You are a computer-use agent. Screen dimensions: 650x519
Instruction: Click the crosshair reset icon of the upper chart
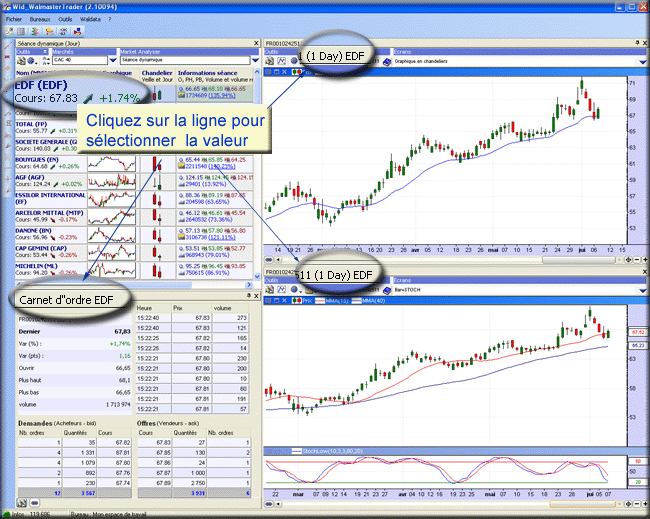pos(628,260)
